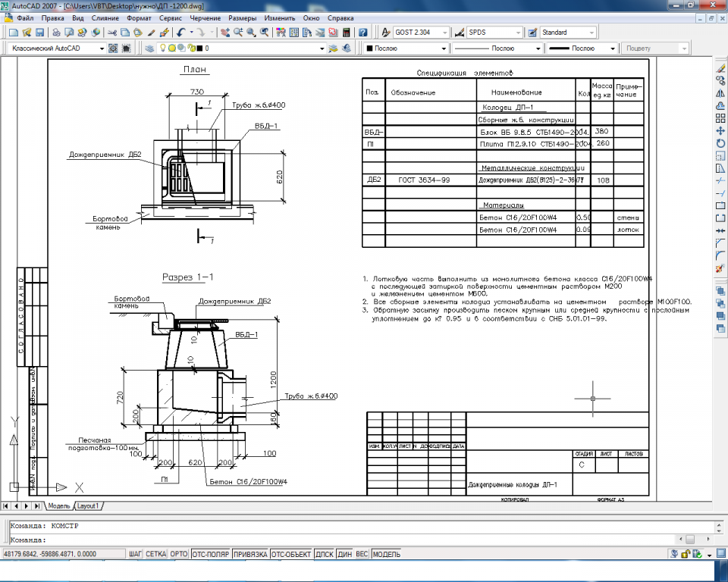This screenshot has height=582, width=728.
Task: Switch to the Модель tab
Action: 59,506
